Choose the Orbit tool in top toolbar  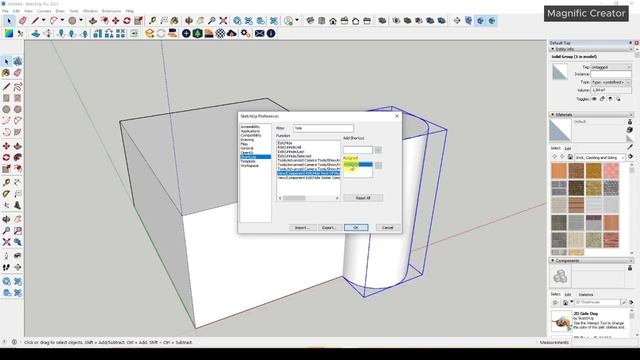(x=189, y=20)
